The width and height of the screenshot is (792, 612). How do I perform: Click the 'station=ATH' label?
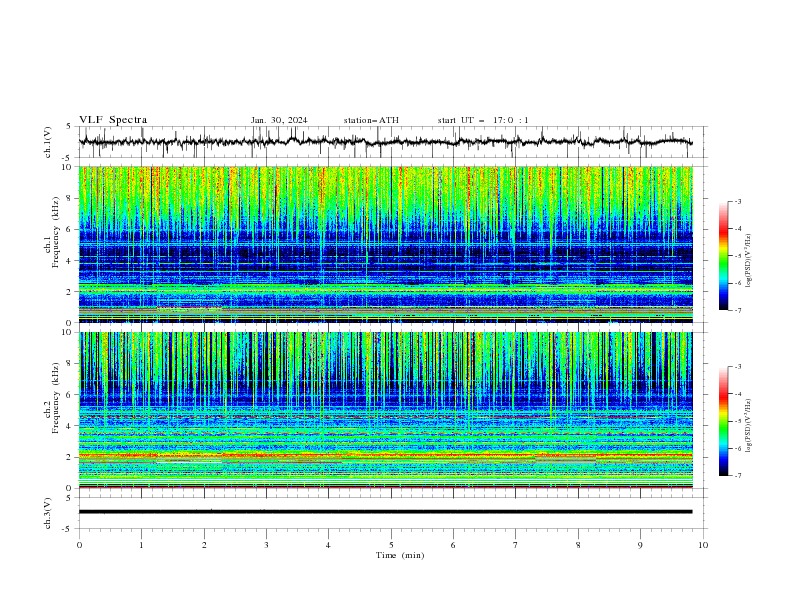[371, 120]
